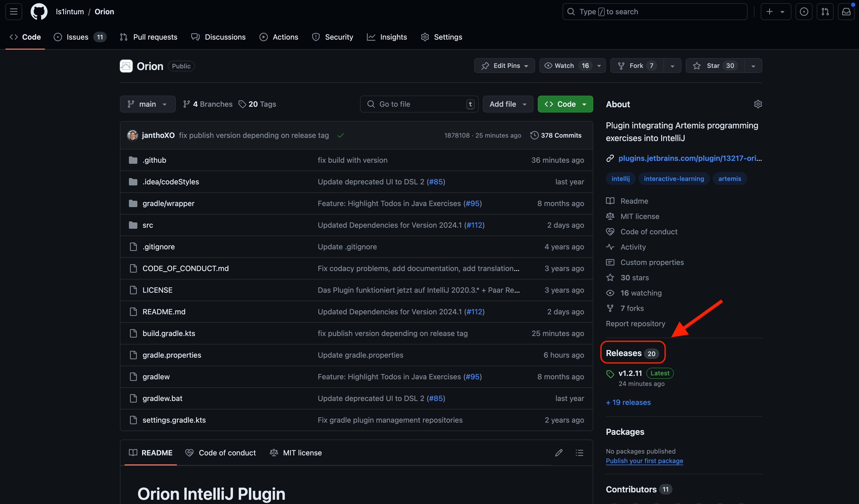Expand the main branch dropdown
This screenshot has width=859, height=504.
click(x=147, y=104)
